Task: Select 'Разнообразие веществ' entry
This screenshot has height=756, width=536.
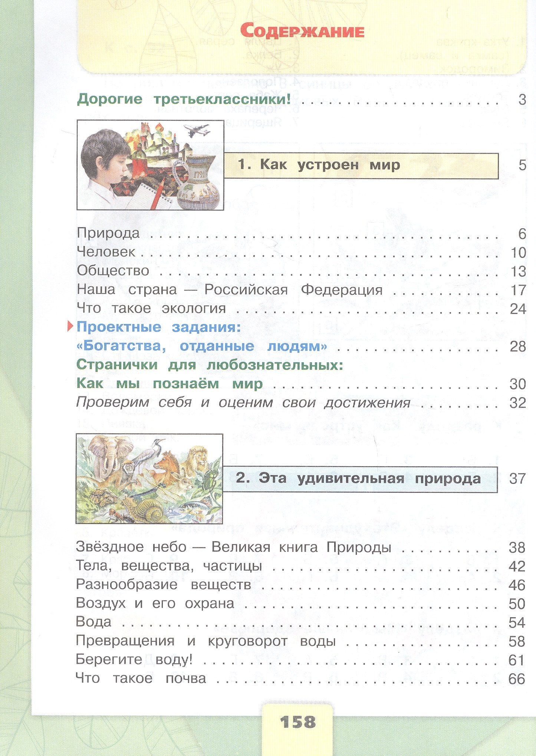Action: tap(164, 585)
